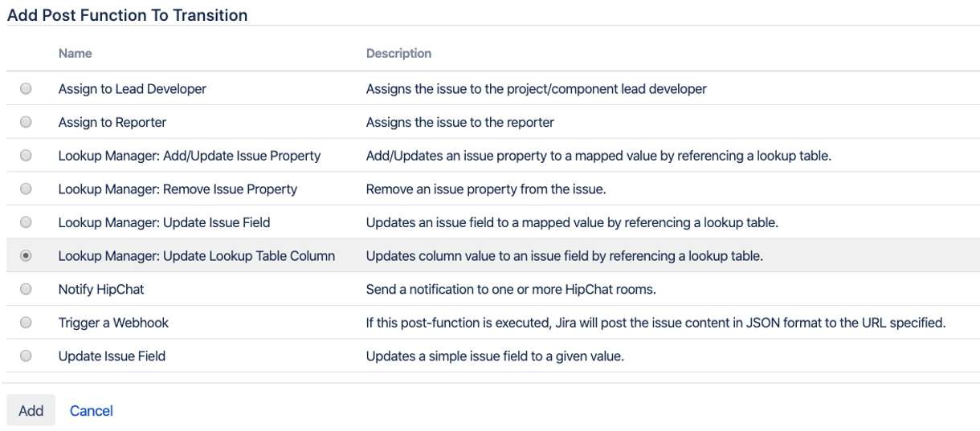The width and height of the screenshot is (980, 431).
Task: Select the Assign to Lead Developer radio button
Action: pyautogui.click(x=26, y=89)
